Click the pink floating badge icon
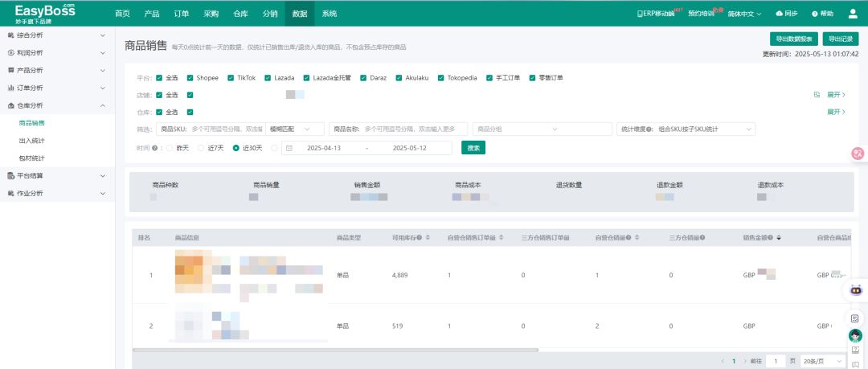The image size is (868, 369). [858, 154]
